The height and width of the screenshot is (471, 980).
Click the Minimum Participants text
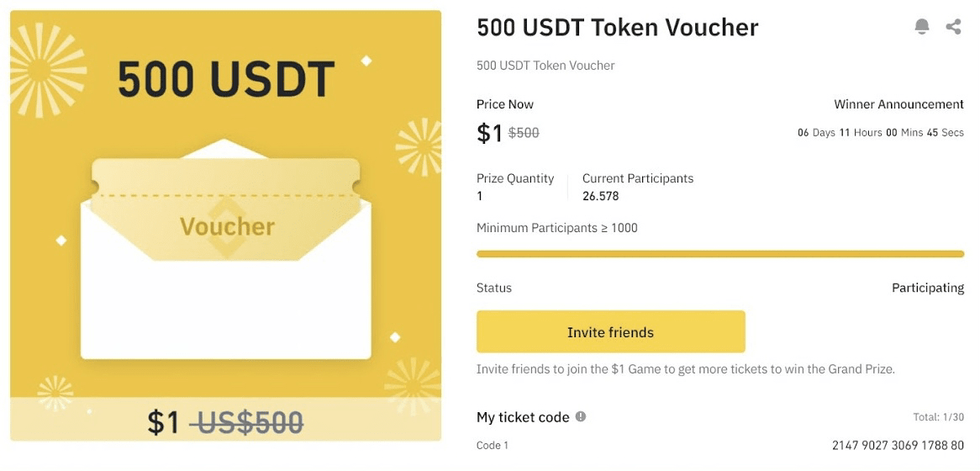556,228
